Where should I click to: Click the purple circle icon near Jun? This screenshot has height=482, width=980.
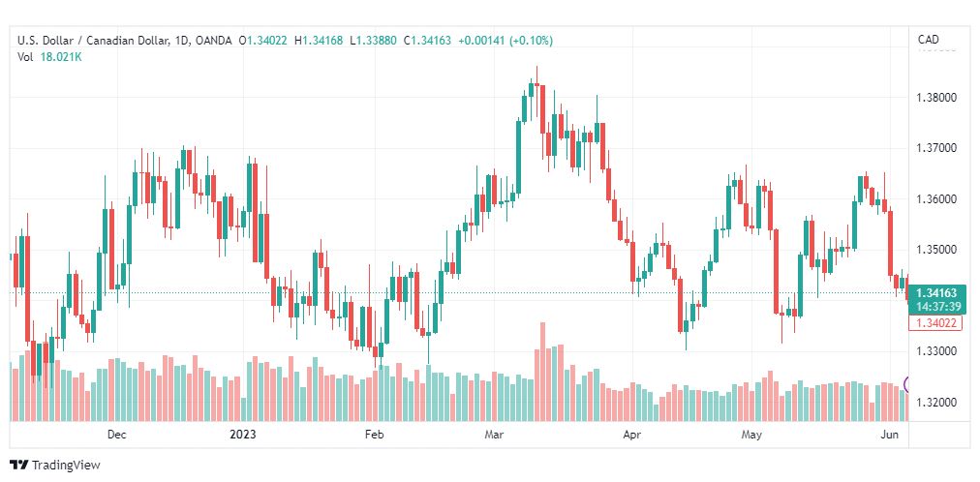pos(906,384)
